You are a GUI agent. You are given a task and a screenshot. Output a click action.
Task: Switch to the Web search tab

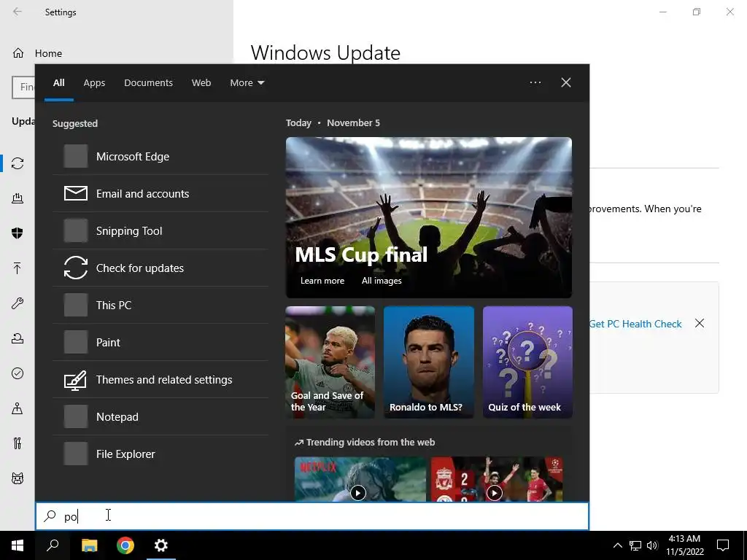pos(201,82)
